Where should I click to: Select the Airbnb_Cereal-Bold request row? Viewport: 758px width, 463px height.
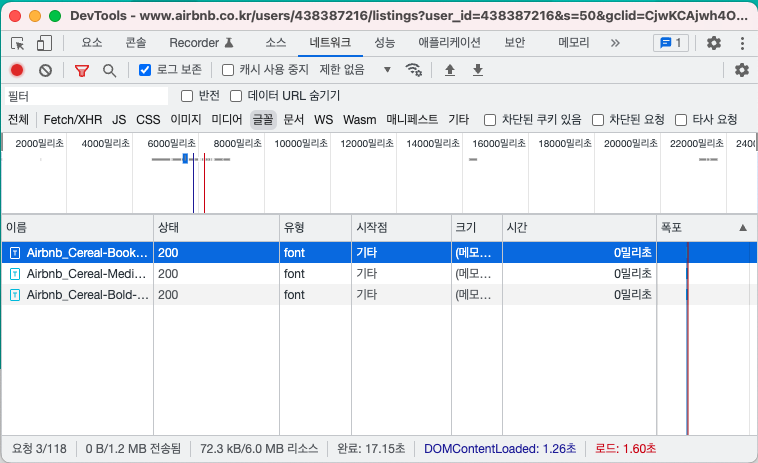379,295
